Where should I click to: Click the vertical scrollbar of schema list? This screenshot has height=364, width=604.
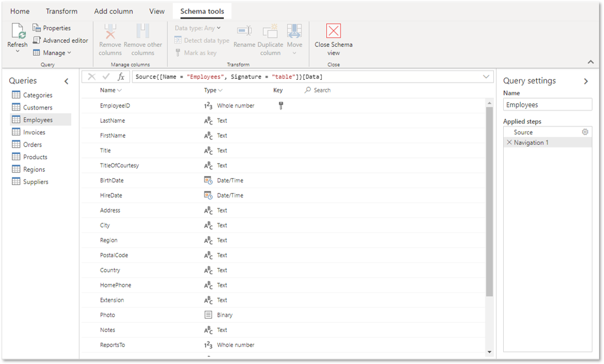click(489, 202)
